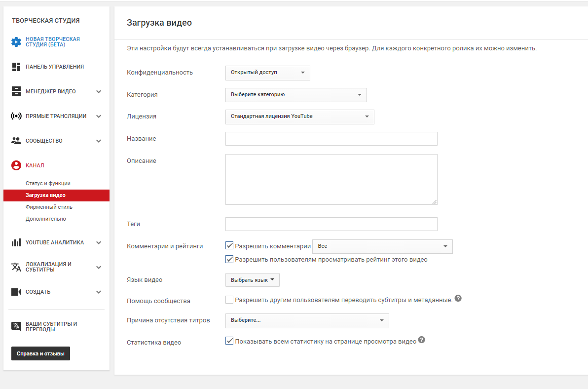
Task: Click the Community people icon
Action: coord(16,141)
